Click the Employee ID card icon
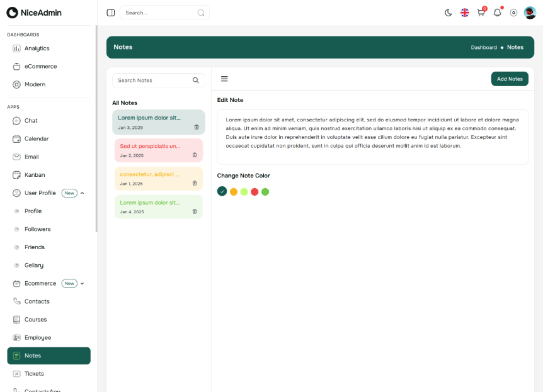The height and width of the screenshot is (392, 543). click(x=16, y=337)
